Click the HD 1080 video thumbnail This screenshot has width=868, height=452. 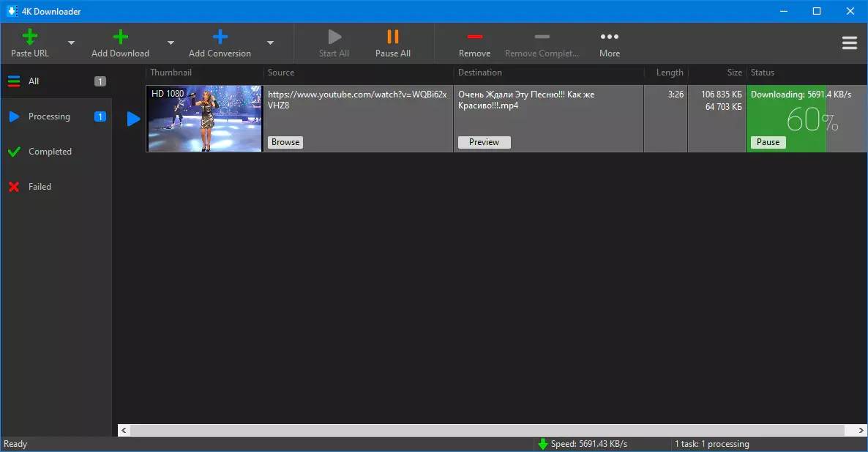(204, 119)
